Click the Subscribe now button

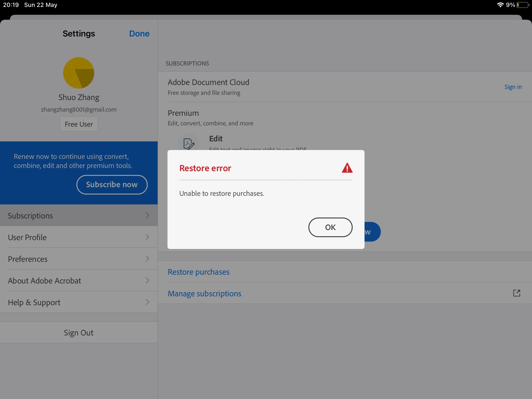tap(112, 184)
